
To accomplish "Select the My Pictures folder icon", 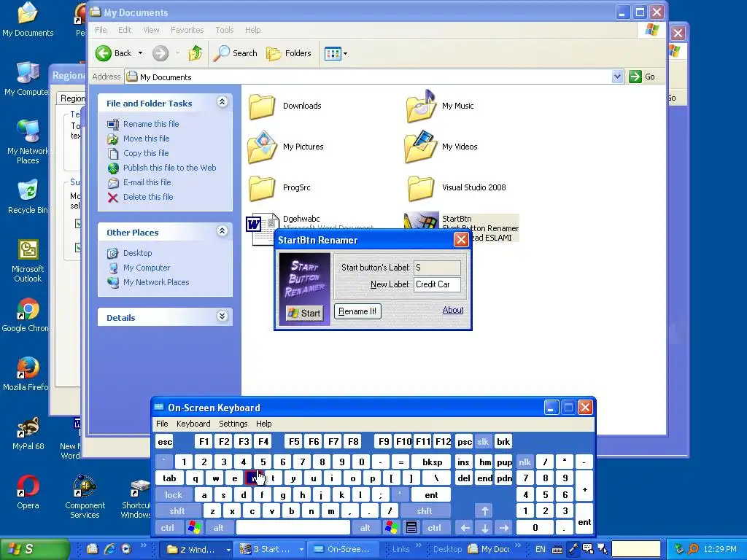I will [x=262, y=147].
